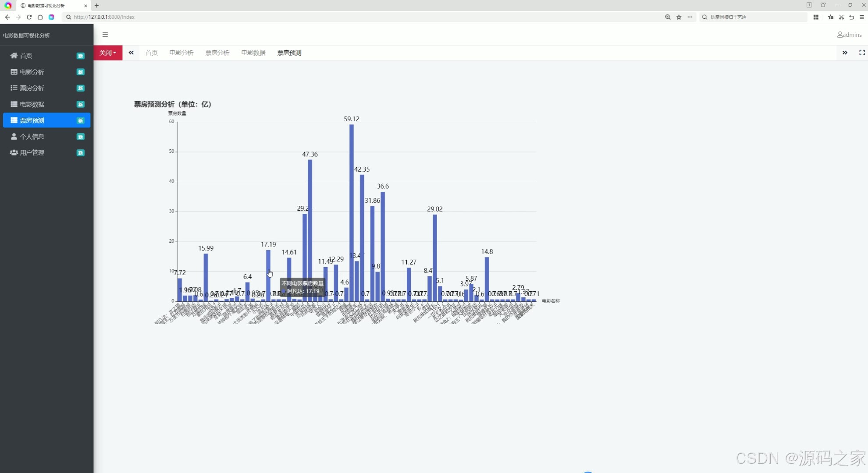Click the browser home icon

tap(40, 17)
